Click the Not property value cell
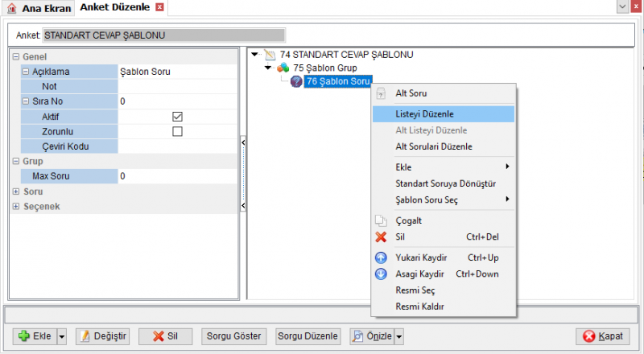The width and height of the screenshot is (644, 354). pyautogui.click(x=177, y=86)
